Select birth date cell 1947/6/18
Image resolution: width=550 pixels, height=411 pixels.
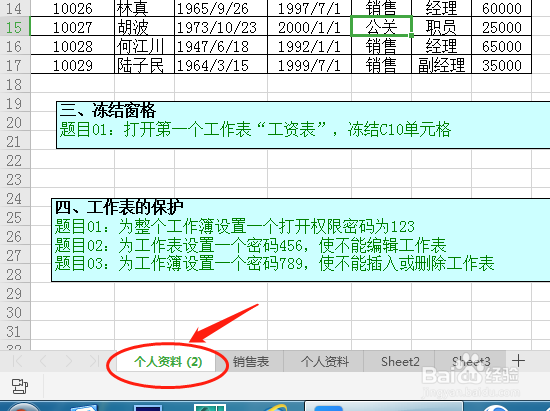[221, 46]
